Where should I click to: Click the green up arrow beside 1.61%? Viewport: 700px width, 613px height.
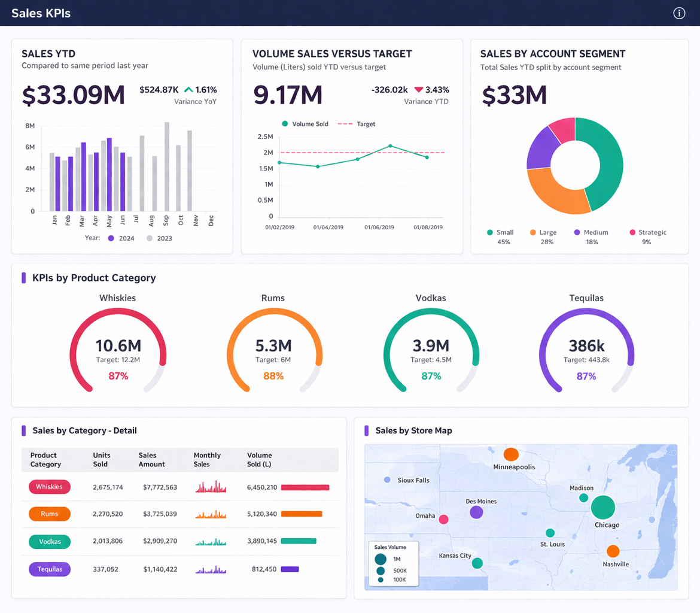coord(188,90)
